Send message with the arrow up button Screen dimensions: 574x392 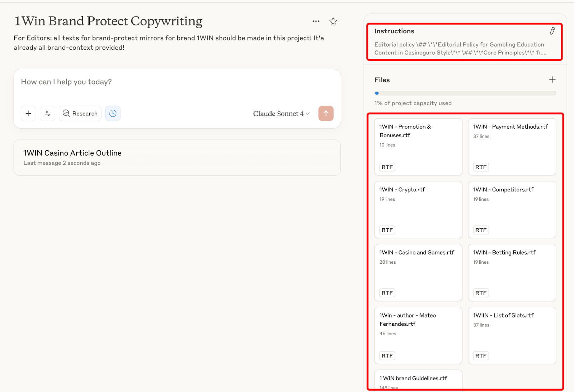[x=326, y=114]
